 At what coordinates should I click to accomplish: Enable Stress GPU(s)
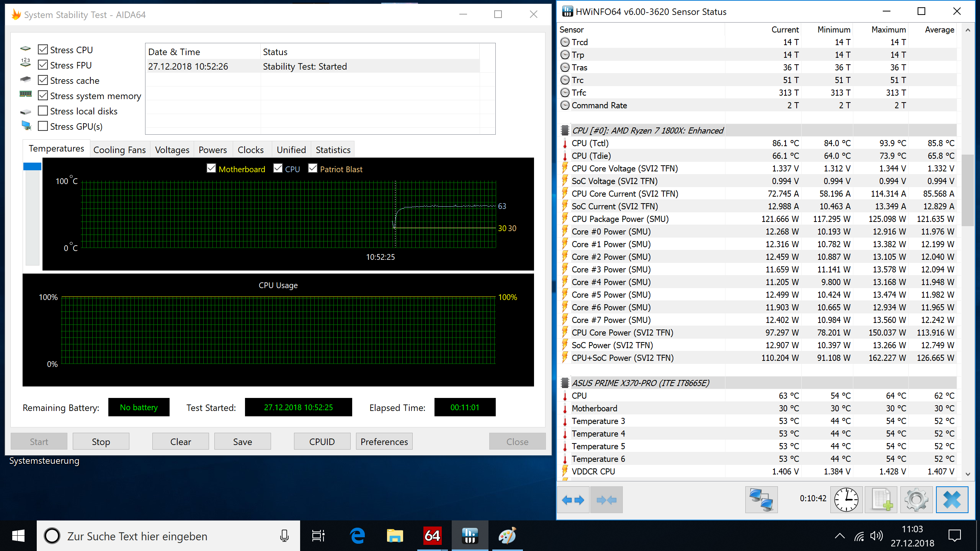click(x=43, y=126)
